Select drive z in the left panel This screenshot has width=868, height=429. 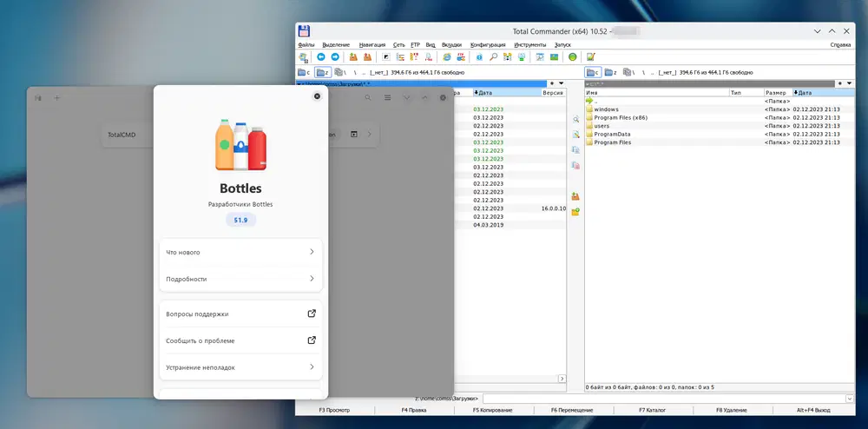[323, 73]
